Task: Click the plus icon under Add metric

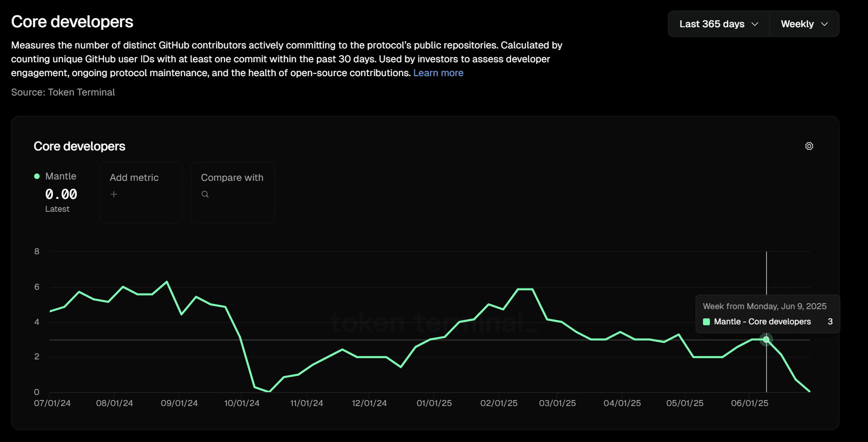Action: pos(114,194)
